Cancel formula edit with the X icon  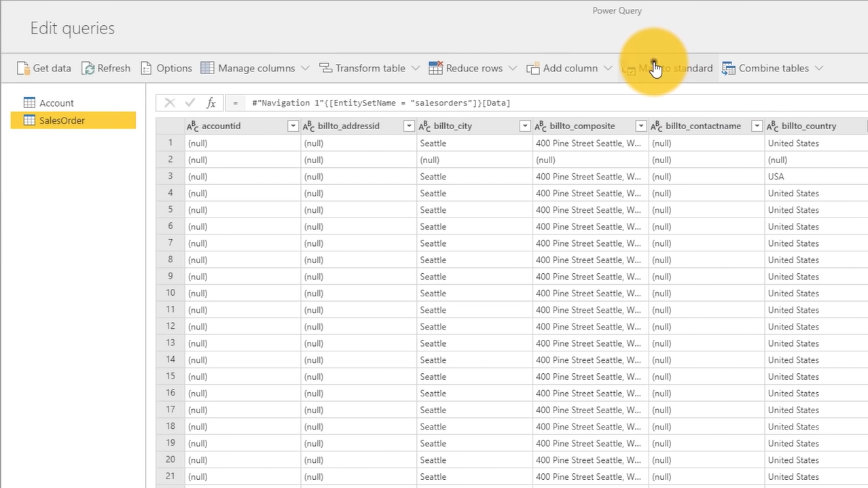[x=170, y=103]
